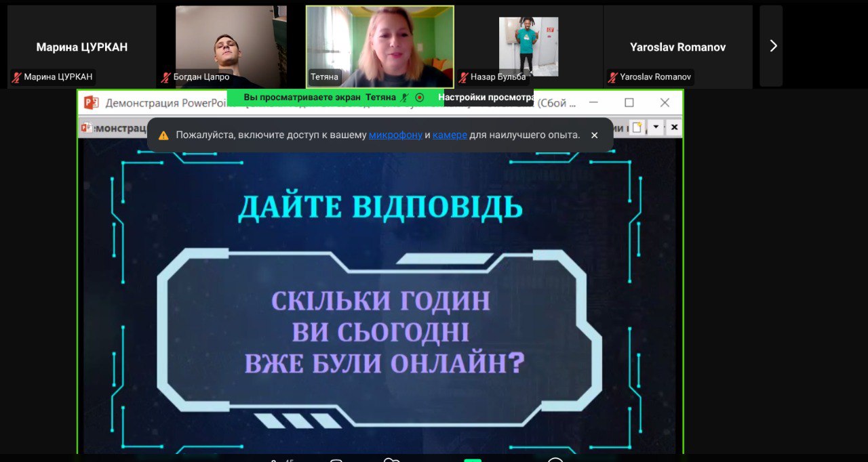Maximize the PowerPoint demonstration window

pos(629,103)
